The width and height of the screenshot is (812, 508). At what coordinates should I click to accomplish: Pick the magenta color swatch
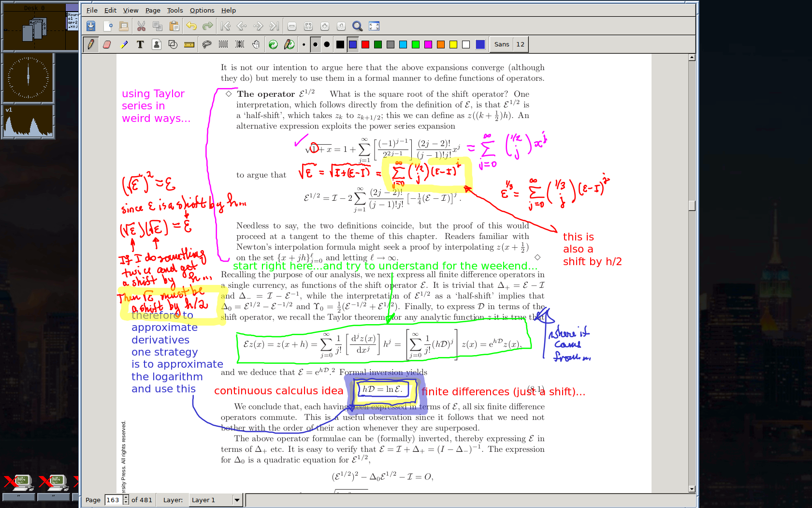[428, 45]
